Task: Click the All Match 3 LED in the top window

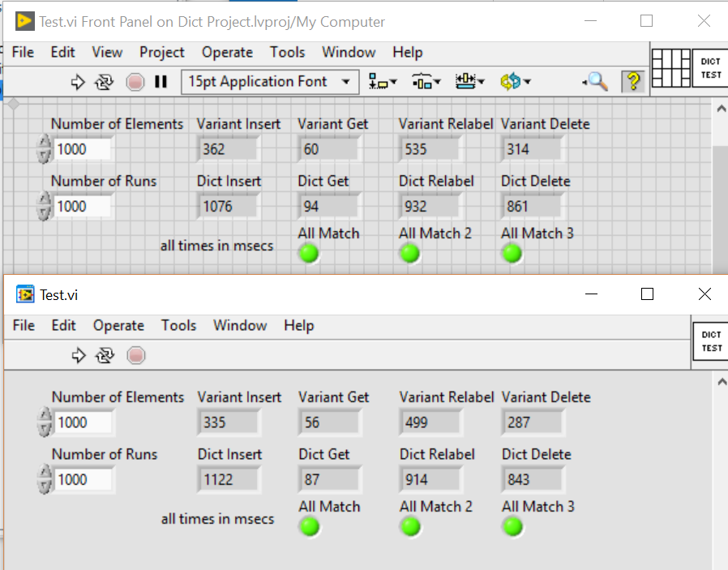Action: tap(512, 254)
